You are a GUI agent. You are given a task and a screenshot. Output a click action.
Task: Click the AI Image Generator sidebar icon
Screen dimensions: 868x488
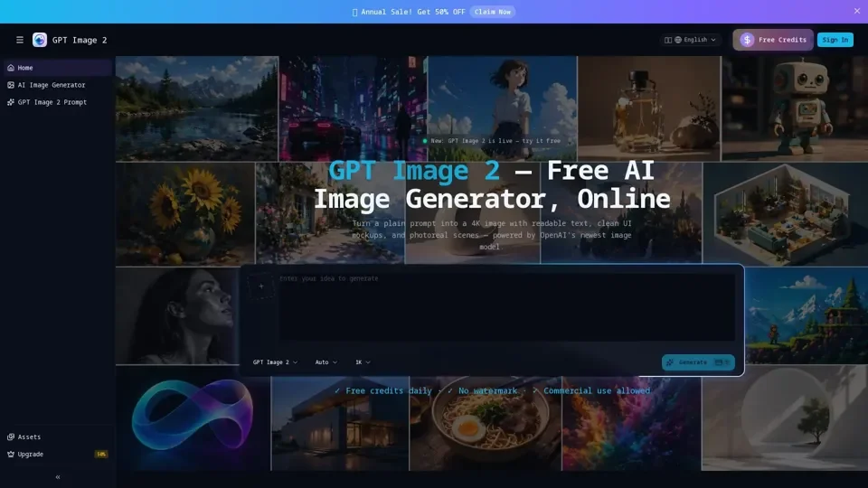pyautogui.click(x=11, y=85)
